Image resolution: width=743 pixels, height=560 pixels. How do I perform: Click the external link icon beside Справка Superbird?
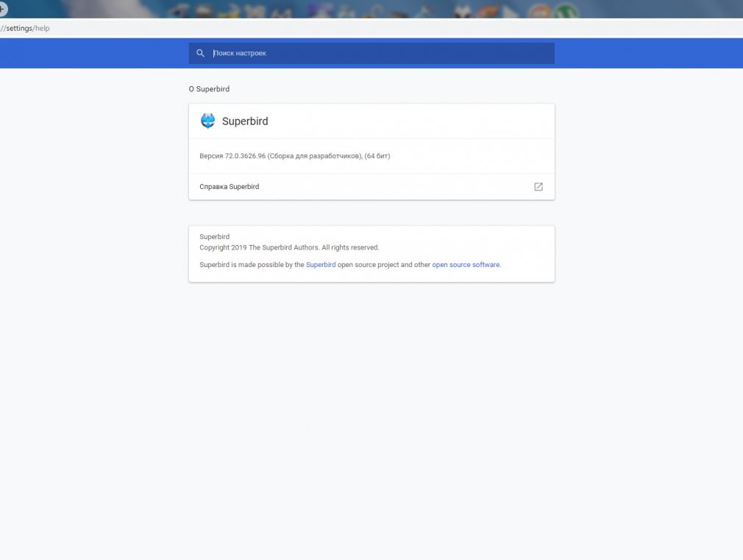(x=538, y=187)
